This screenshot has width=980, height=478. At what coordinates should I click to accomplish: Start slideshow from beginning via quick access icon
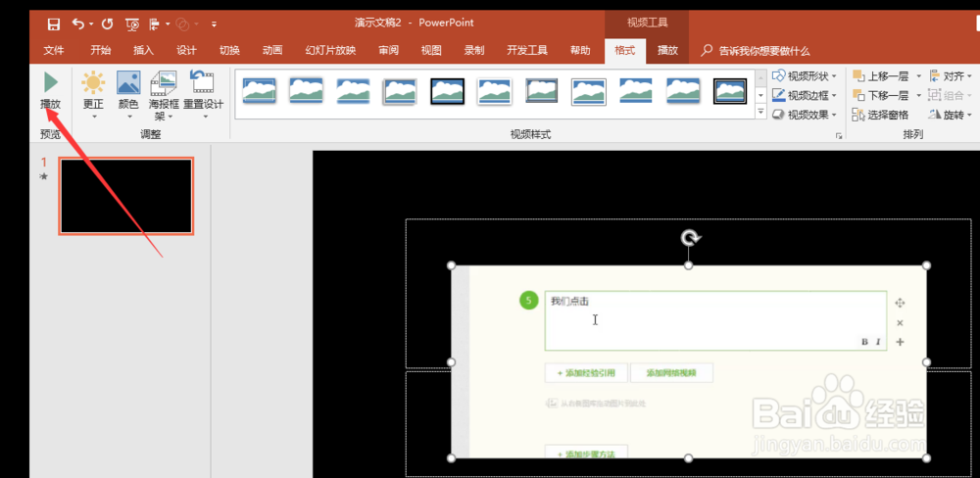click(x=132, y=24)
